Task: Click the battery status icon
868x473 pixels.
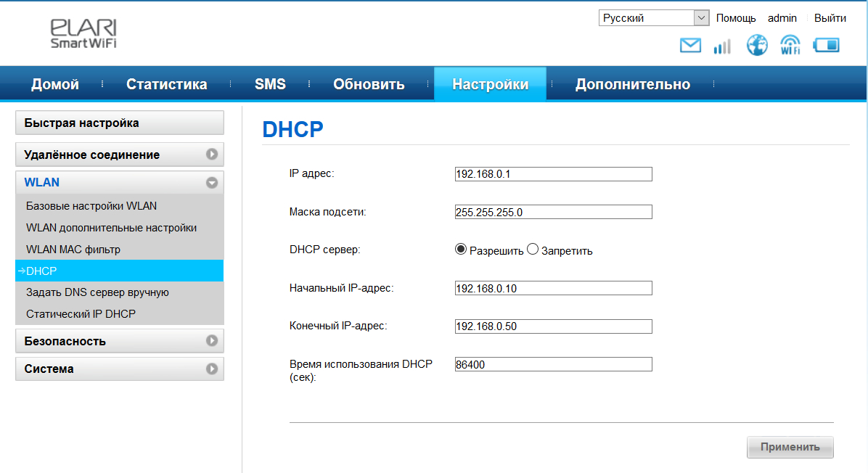Action: [x=826, y=45]
